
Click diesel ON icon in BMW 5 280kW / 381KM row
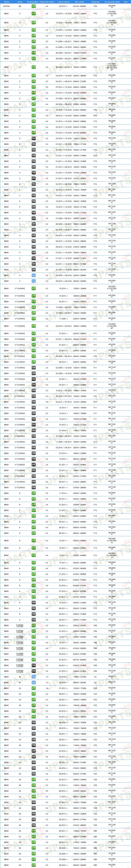coord(34,270)
